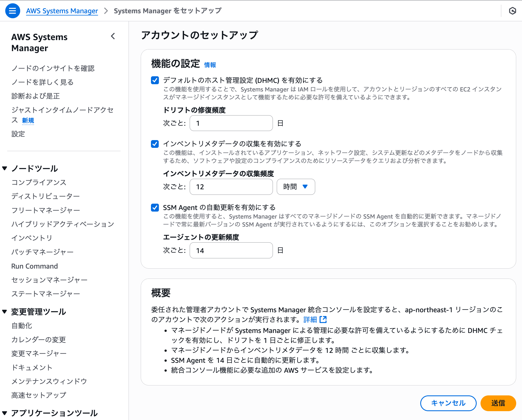The width and height of the screenshot is (522, 420).
Task: Open Run Command in sidebar
Action: (x=35, y=266)
